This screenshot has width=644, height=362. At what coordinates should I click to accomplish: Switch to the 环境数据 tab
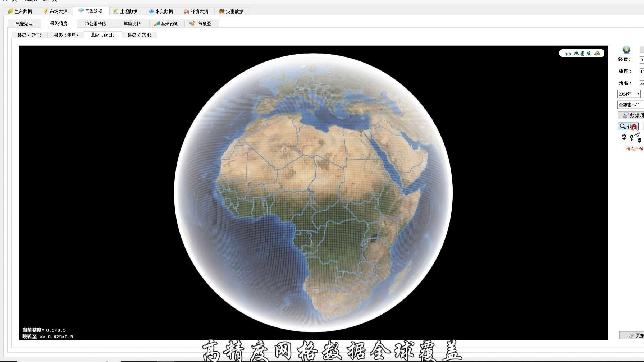tap(196, 12)
